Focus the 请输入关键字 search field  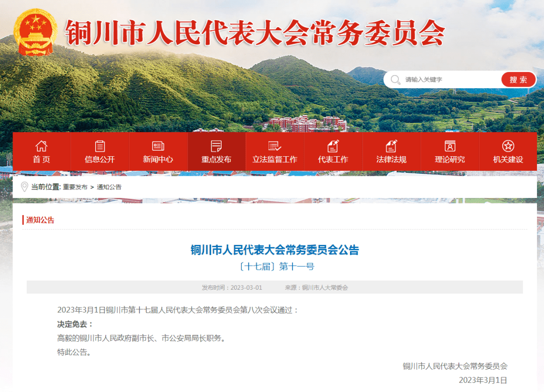click(451, 80)
